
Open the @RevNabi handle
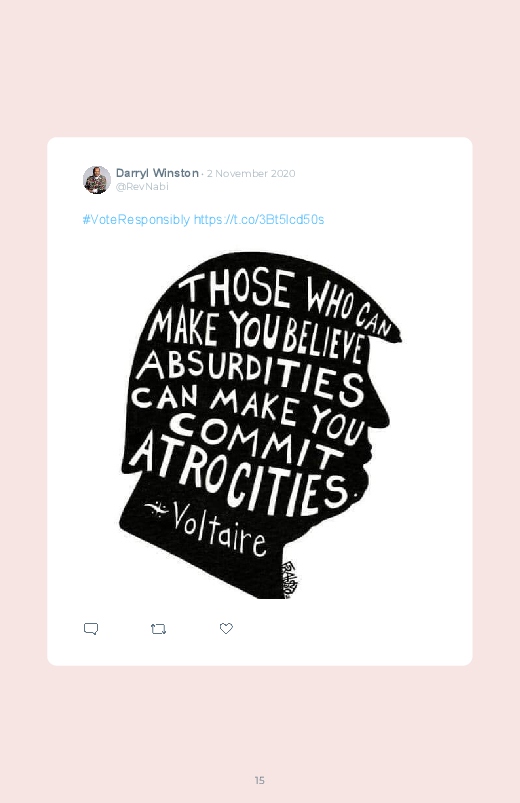pyautogui.click(x=142, y=186)
